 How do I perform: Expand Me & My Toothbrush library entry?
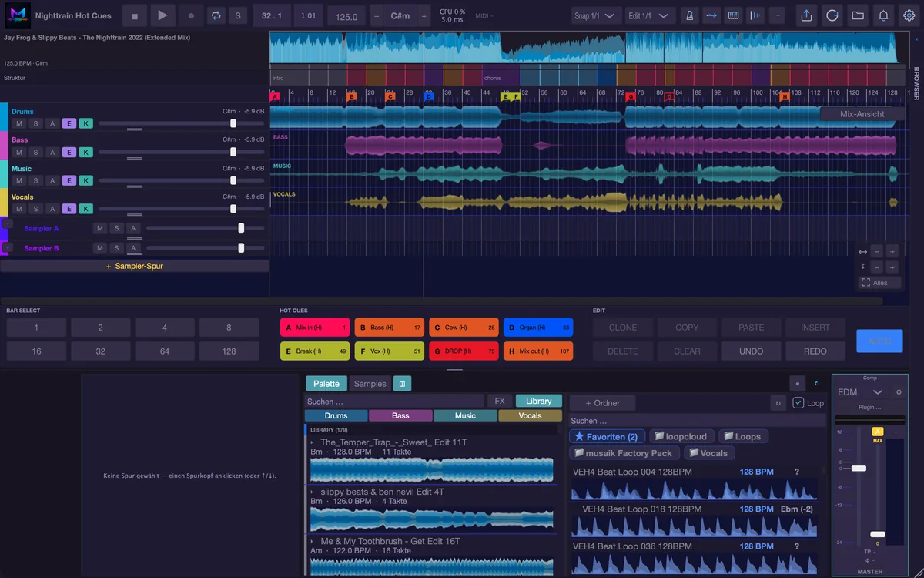pos(312,541)
